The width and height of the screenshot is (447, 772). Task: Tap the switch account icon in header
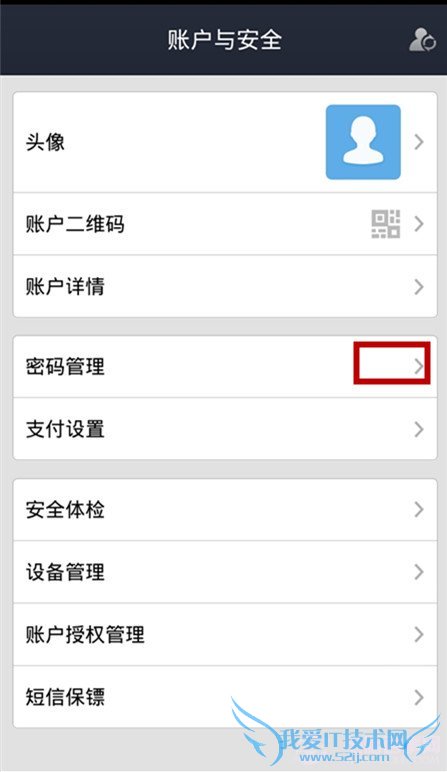422,40
